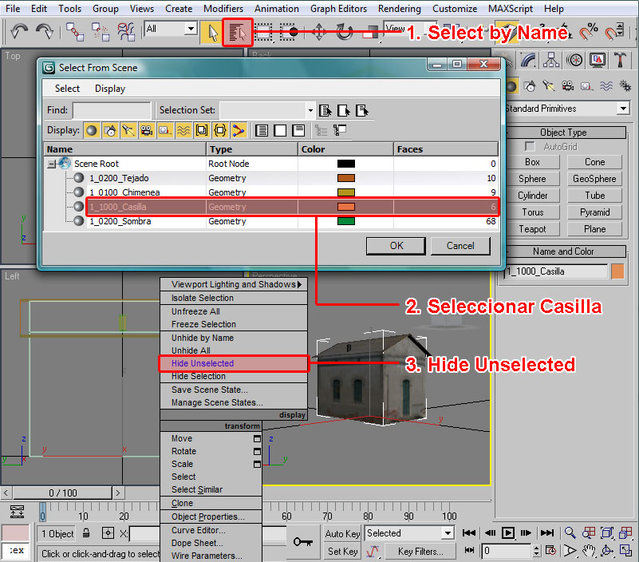Click the key icon beside Auto Key
This screenshot has height=562, width=639.
click(303, 541)
